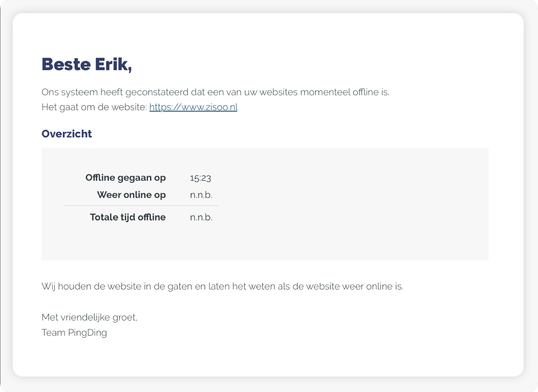This screenshot has width=538, height=392.
Task: Click the "Met vriendelijke groet," closing line
Action: [90, 317]
